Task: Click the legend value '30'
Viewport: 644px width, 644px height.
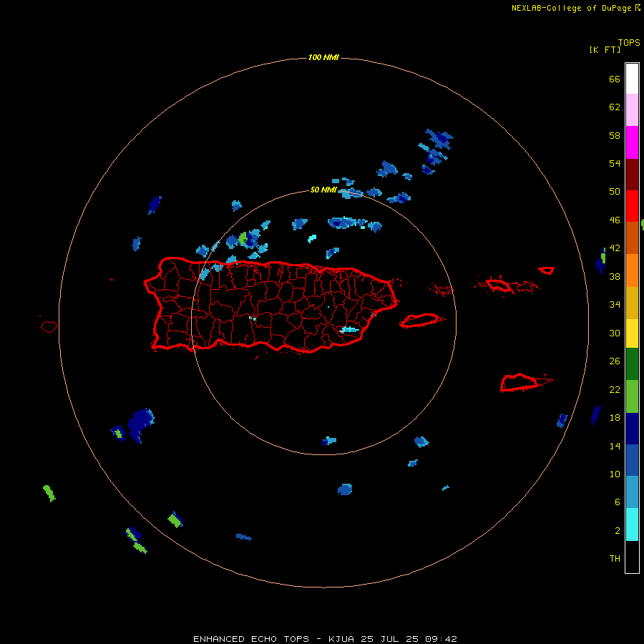Action: tap(615, 333)
